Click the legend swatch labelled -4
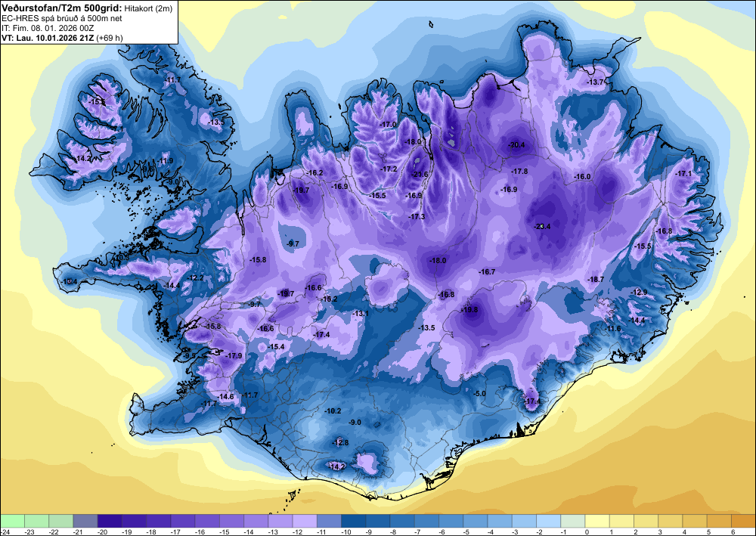Screen dimensions: 756x536 click(x=500, y=521)
